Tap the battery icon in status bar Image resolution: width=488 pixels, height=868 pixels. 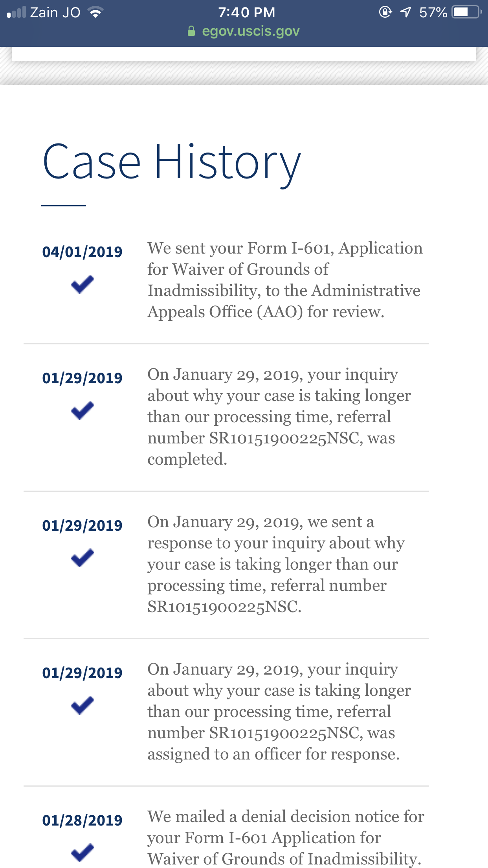click(x=467, y=12)
